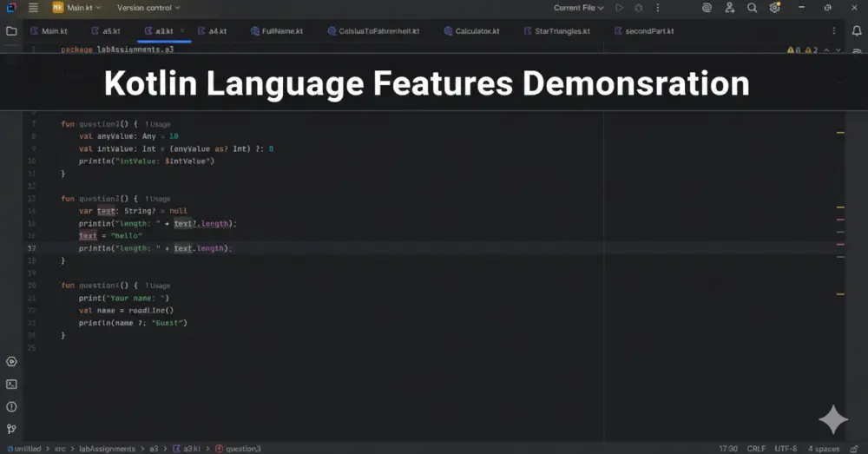Go to the next highlighted problem arrow

point(838,49)
